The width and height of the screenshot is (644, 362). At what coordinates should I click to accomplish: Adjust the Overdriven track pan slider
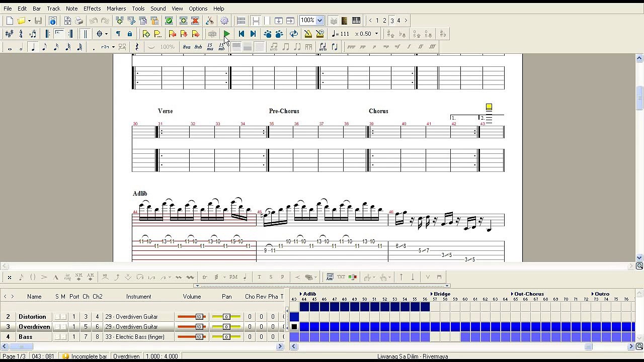(x=226, y=327)
